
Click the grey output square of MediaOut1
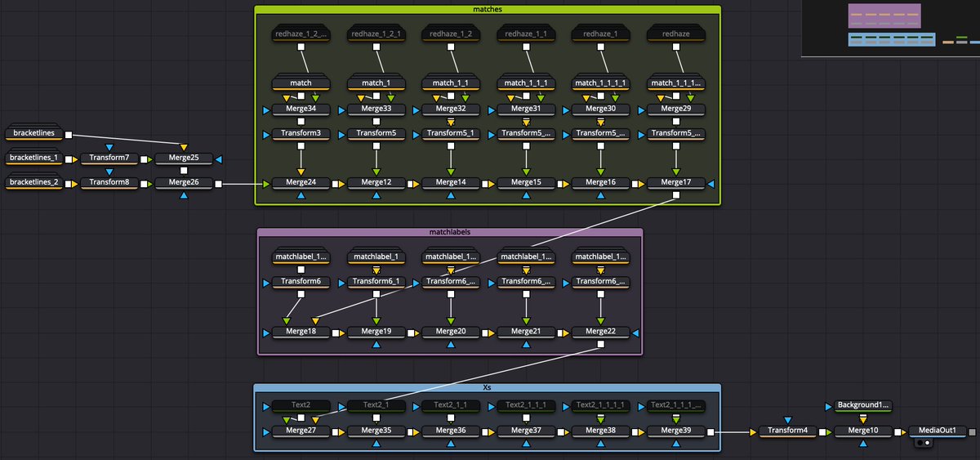pyautogui.click(x=972, y=431)
